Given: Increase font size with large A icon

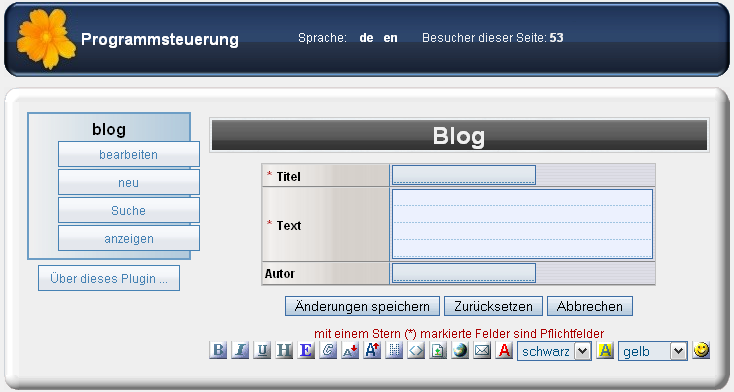Looking at the screenshot, I should coord(372,350).
